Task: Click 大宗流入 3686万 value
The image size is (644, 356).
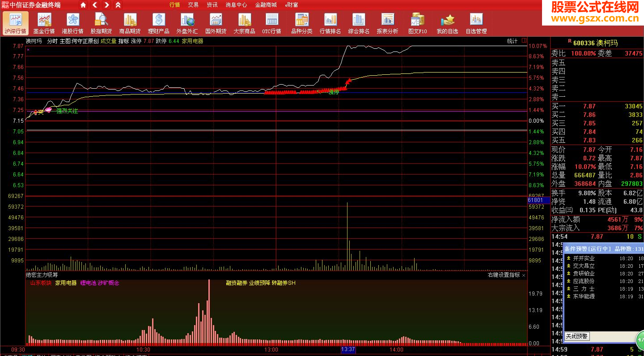Action: coord(618,228)
